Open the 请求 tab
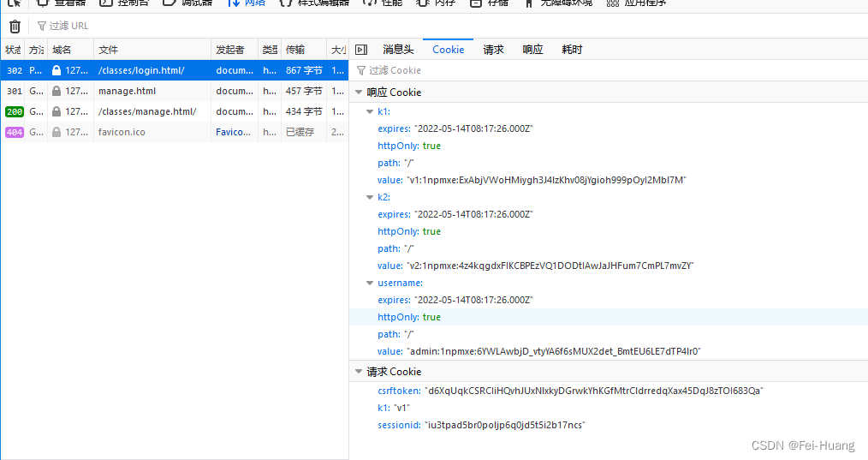868x460 pixels. 493,50
